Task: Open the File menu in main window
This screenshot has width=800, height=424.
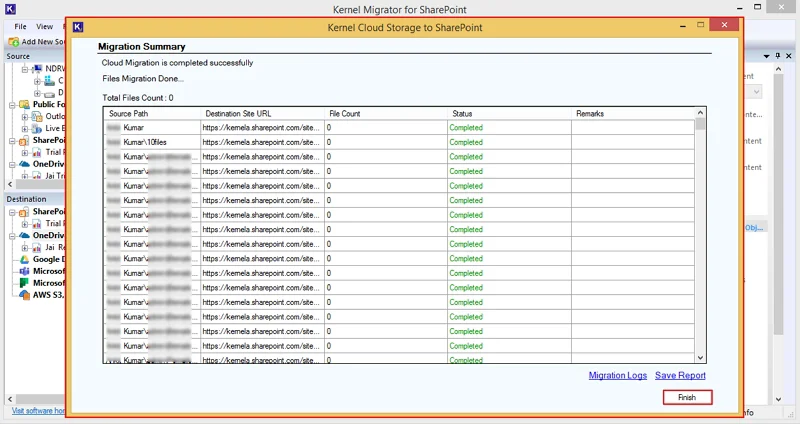Action: 20,27
